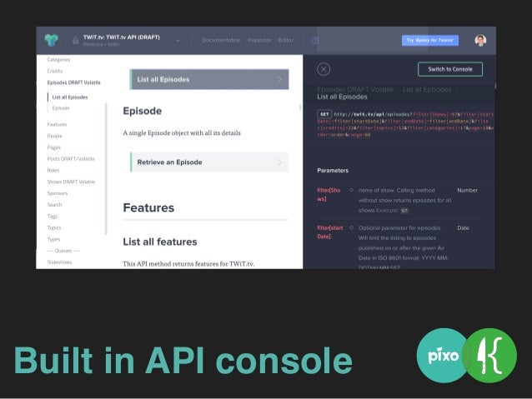Open Categories in the sidebar
The height and width of the screenshot is (399, 532).
58,60
